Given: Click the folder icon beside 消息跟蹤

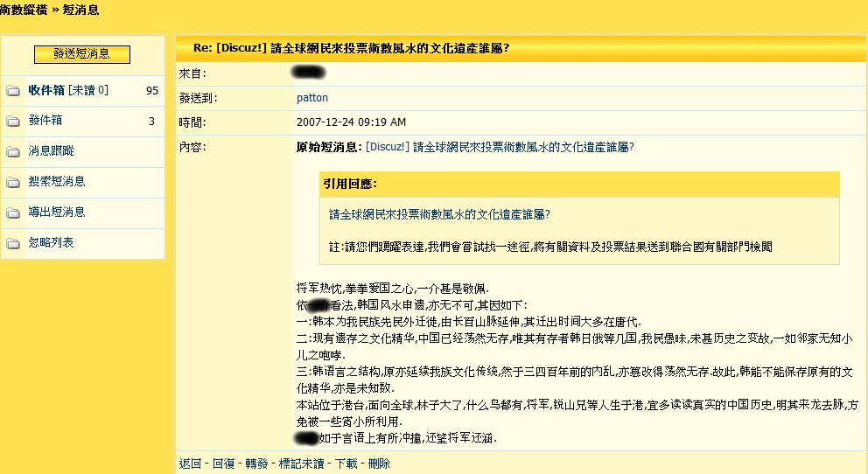Looking at the screenshot, I should [x=13, y=152].
